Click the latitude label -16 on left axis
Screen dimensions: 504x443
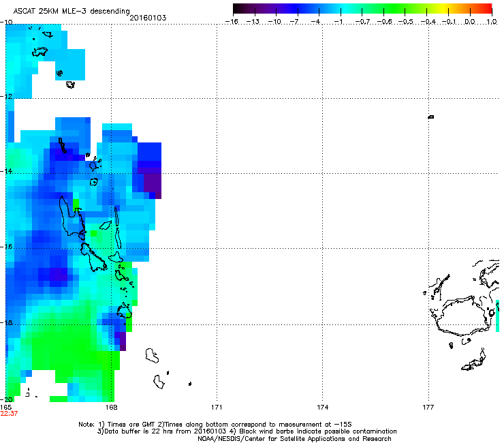(x=5, y=247)
